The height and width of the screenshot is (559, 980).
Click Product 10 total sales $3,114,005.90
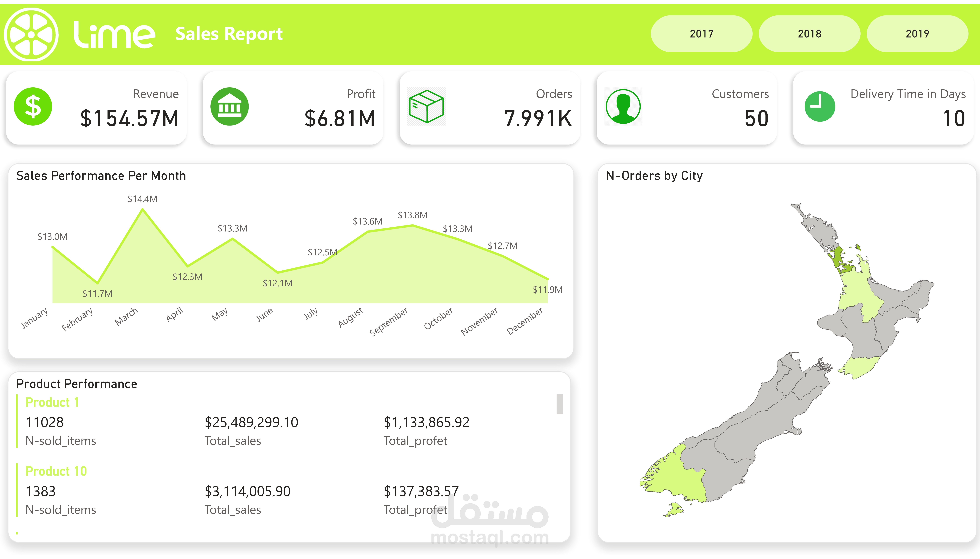[248, 491]
